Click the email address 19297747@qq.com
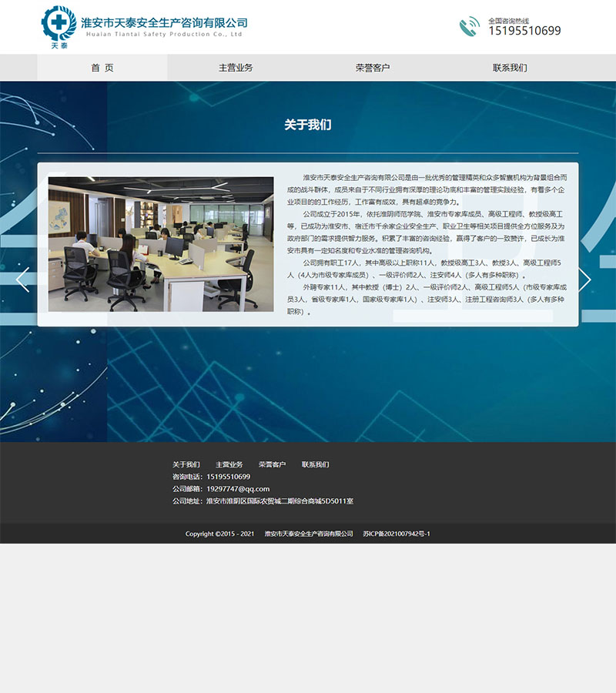The height and width of the screenshot is (693, 616). pos(238,489)
